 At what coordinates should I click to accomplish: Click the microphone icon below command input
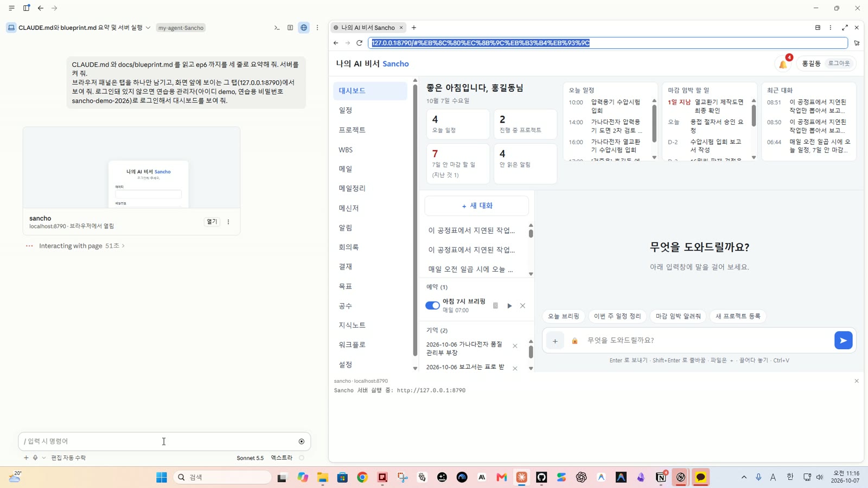click(35, 458)
